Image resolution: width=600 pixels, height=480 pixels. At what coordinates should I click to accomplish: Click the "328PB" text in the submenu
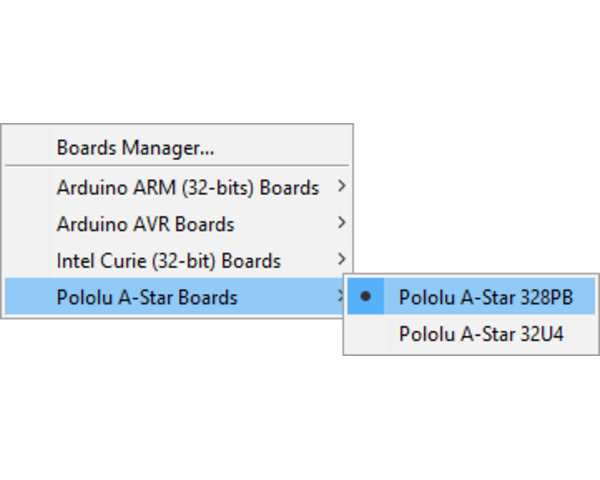point(546,297)
